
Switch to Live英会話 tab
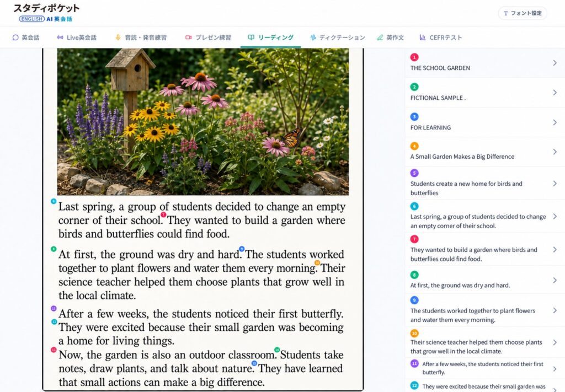point(77,37)
